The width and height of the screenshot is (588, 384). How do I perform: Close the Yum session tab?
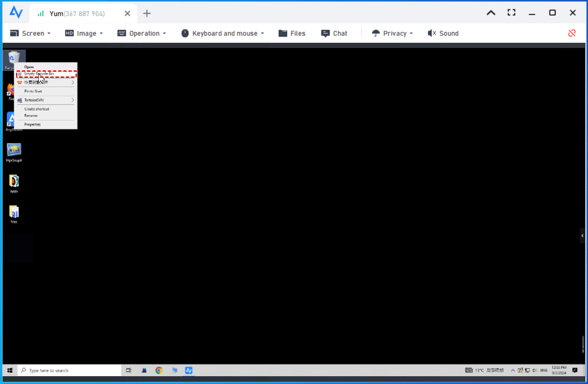(x=127, y=13)
